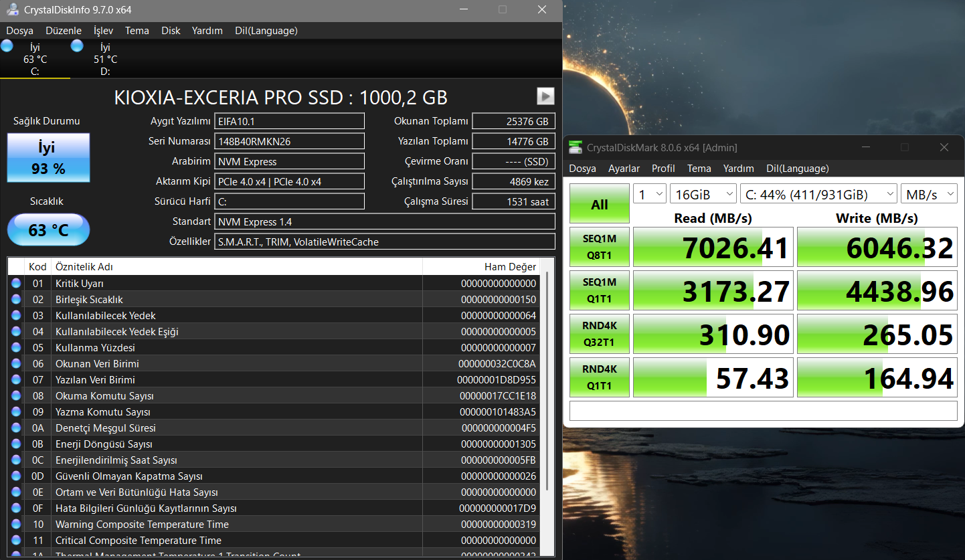This screenshot has height=560, width=965.
Task: Click status dot for Birleşik Sıcaklık row
Action: pyautogui.click(x=16, y=300)
